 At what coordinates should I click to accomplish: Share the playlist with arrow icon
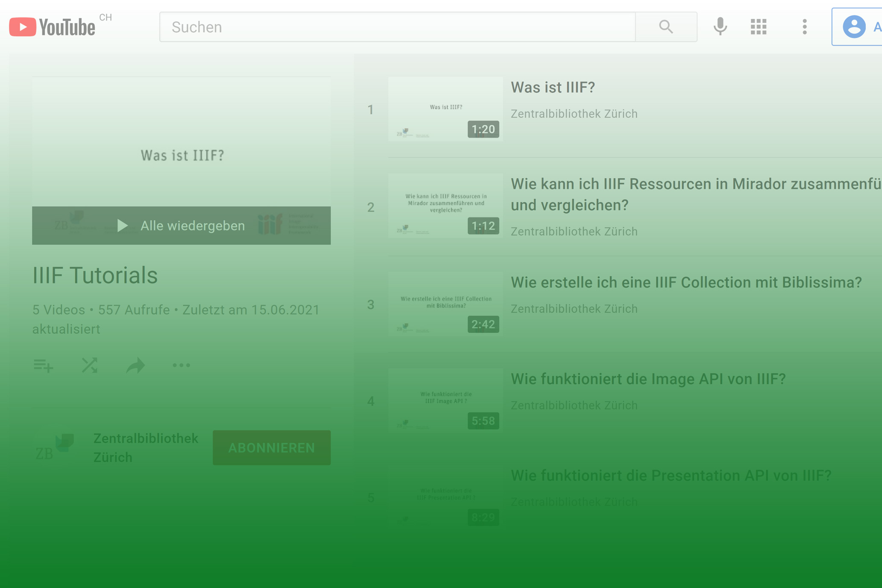pos(135,365)
